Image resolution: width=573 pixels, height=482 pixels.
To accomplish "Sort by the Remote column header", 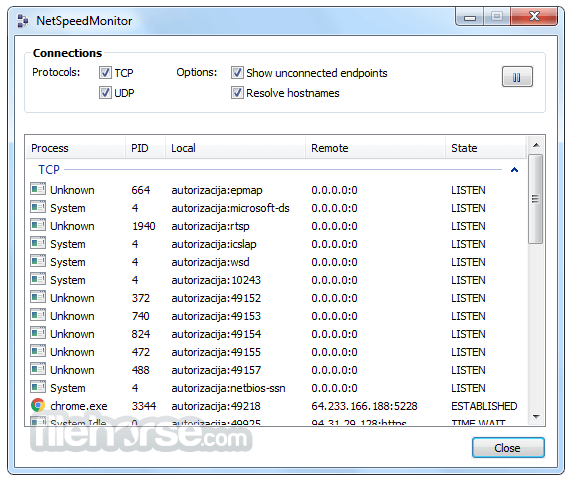I will coord(375,148).
